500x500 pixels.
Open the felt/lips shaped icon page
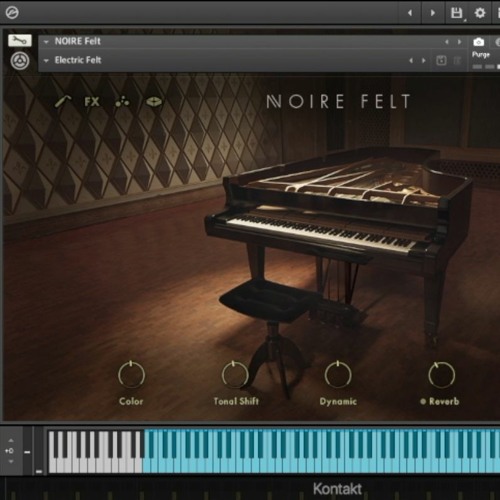pos(154,102)
